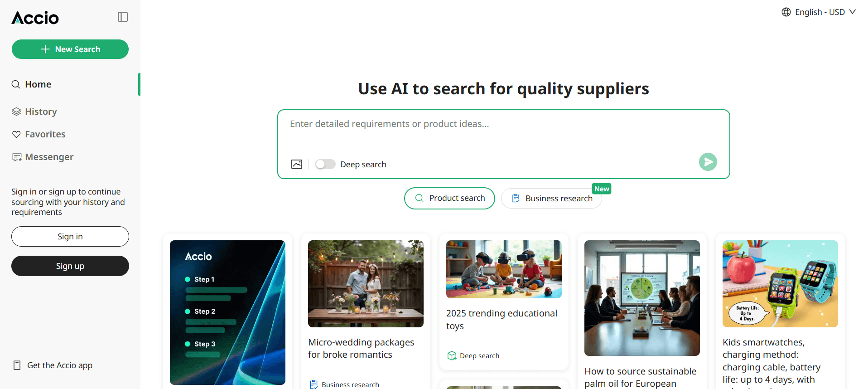Expand the English - USD language dropdown
Image resolution: width=868 pixels, height=389 pixels.
click(x=819, y=12)
